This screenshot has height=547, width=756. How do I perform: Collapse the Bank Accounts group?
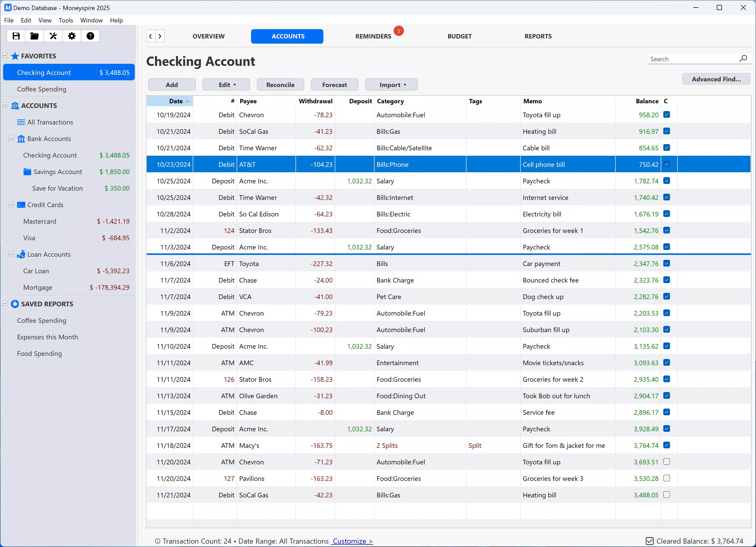[x=11, y=138]
